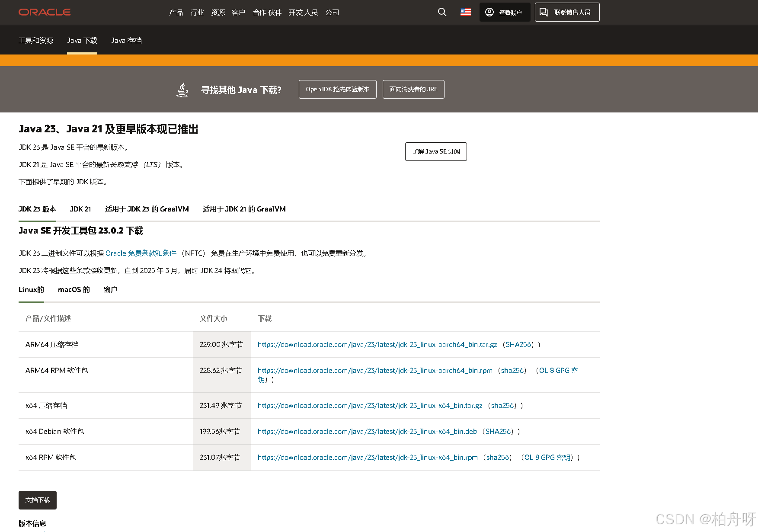Open Oracle 免费条款和条件 link

141,253
